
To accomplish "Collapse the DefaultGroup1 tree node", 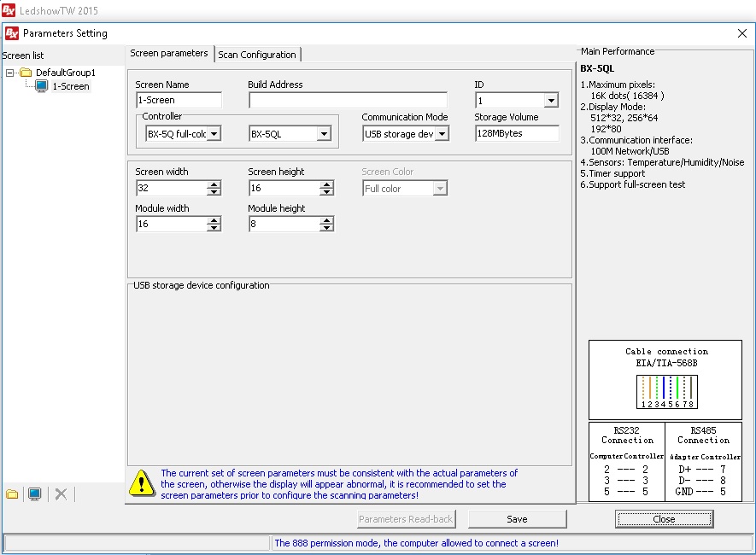I will tap(9, 73).
